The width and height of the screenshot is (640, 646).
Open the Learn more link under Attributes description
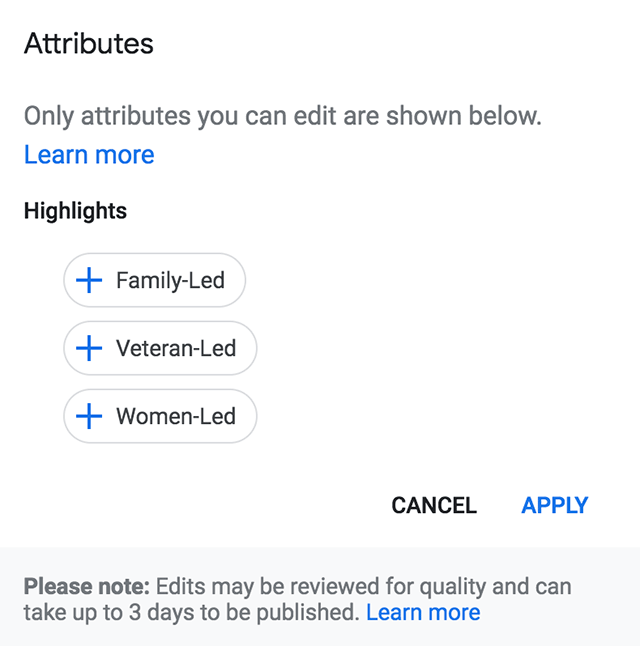pyautogui.click(x=89, y=155)
